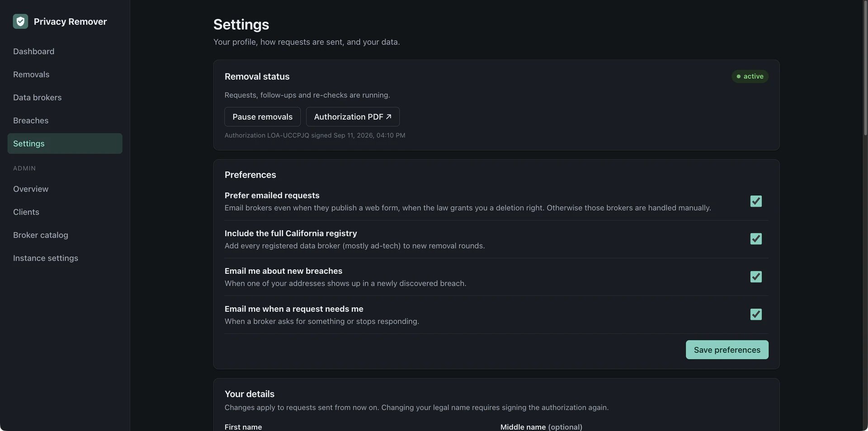This screenshot has width=868, height=431.
Task: Click the Privacy Remover title text
Action: (71, 22)
